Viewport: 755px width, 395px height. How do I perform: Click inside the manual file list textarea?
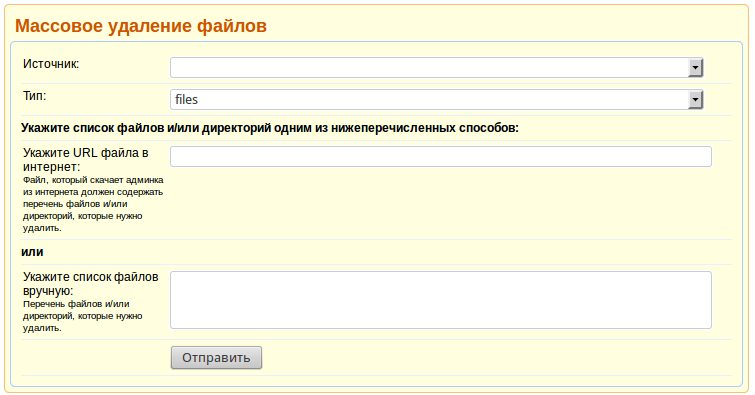441,300
